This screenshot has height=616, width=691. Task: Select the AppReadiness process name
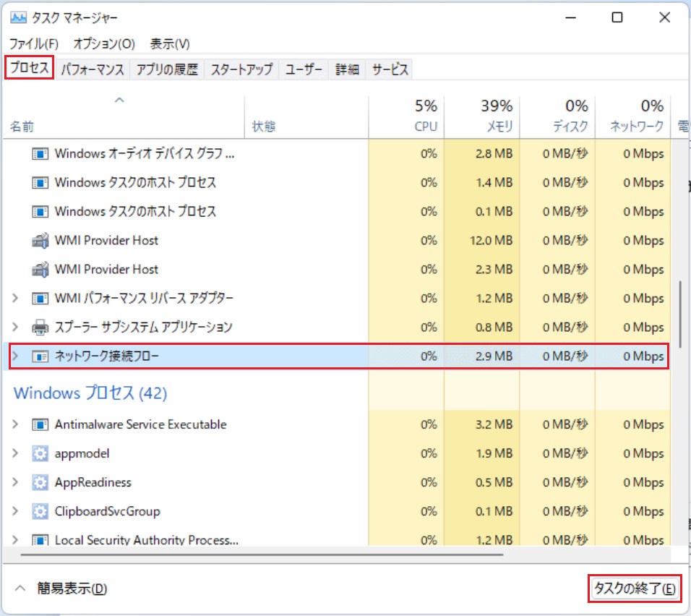click(93, 482)
